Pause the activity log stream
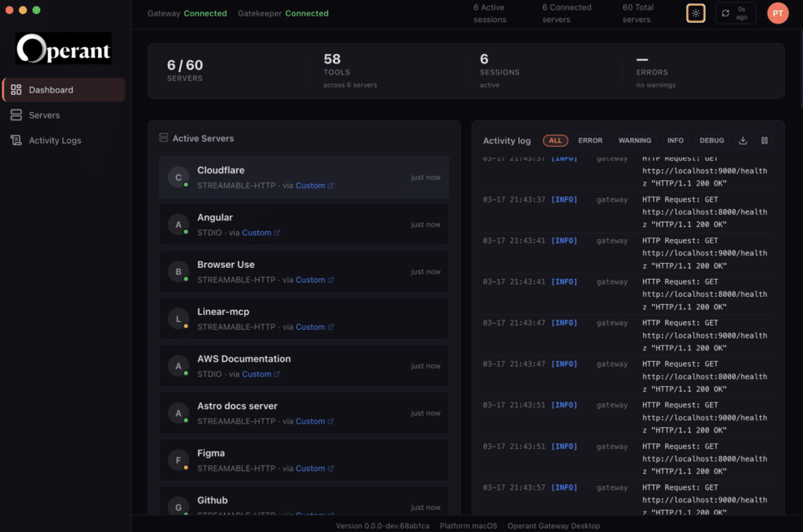This screenshot has width=803, height=532. point(764,141)
